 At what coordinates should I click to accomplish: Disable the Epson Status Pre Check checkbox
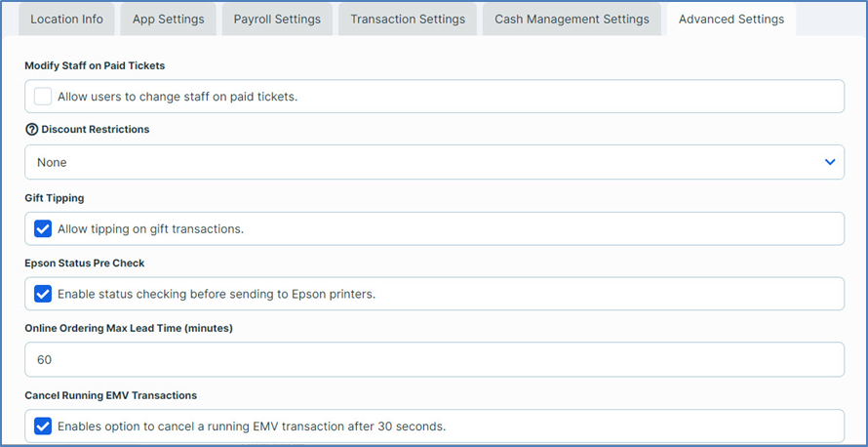coord(43,294)
